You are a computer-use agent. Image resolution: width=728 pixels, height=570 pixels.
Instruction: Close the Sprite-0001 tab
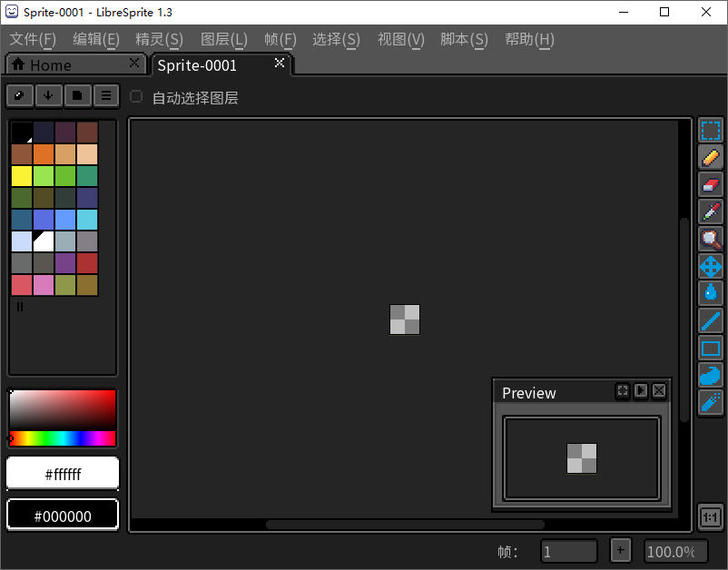click(x=279, y=63)
